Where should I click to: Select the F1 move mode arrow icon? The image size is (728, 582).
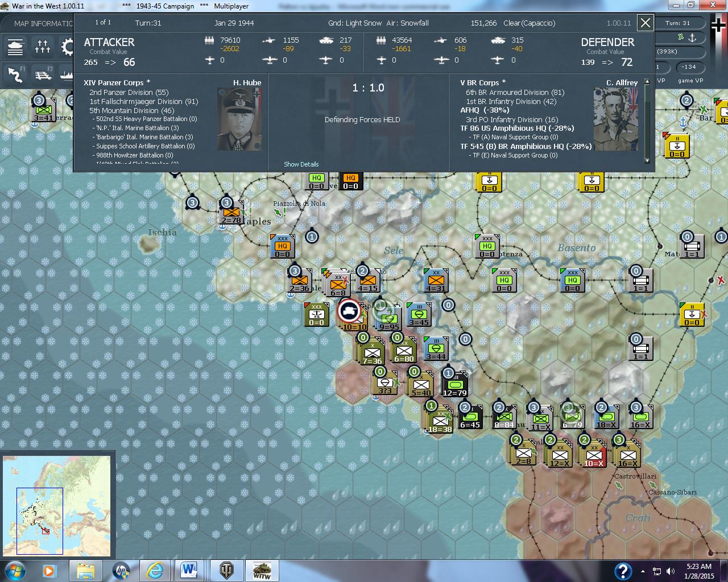click(x=15, y=74)
